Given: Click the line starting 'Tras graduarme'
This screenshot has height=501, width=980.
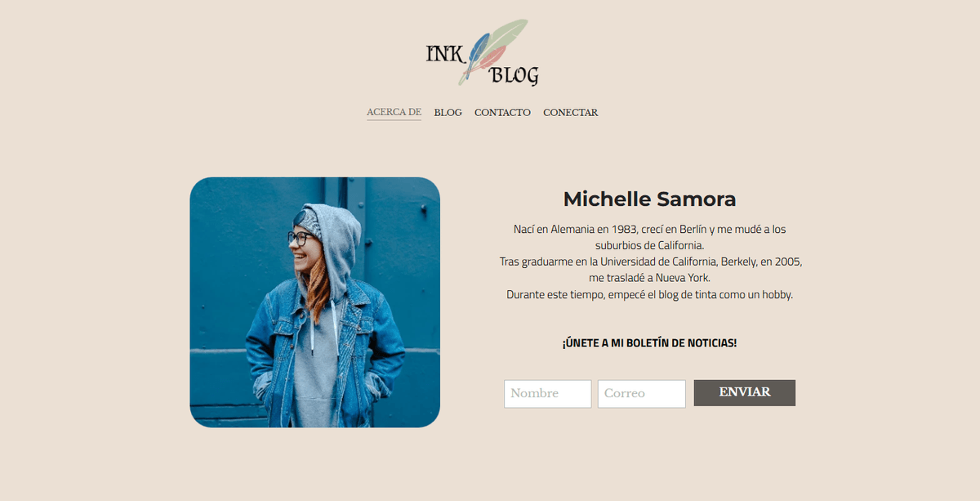Looking at the screenshot, I should (x=651, y=262).
